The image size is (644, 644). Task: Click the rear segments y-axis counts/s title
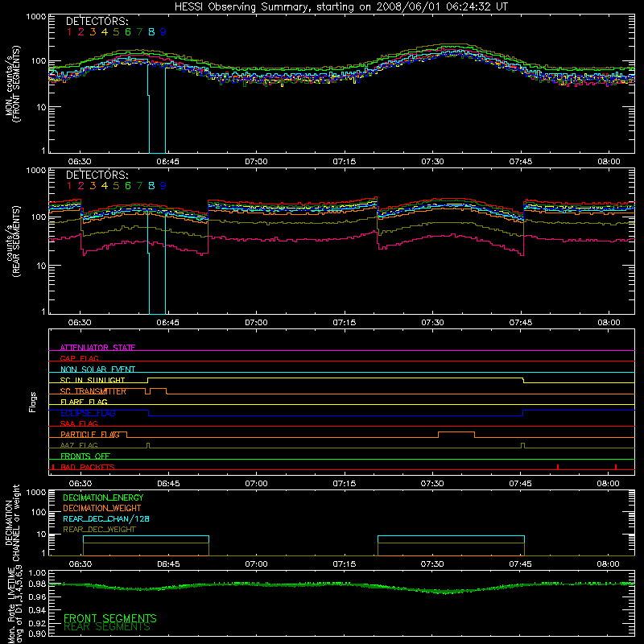click(13, 242)
